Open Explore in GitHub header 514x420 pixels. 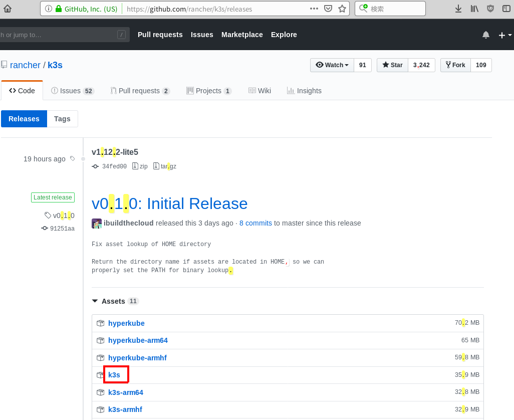(284, 35)
